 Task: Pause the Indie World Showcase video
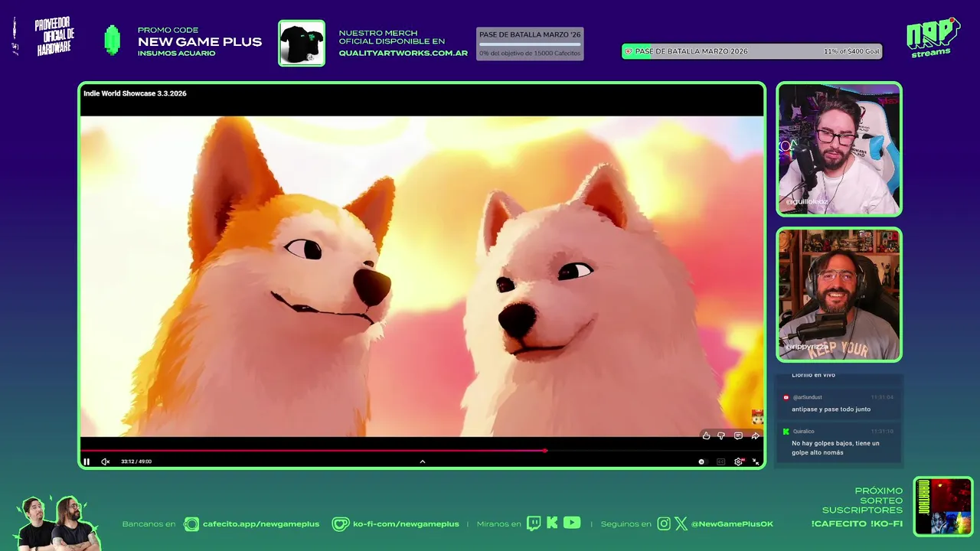(x=87, y=461)
